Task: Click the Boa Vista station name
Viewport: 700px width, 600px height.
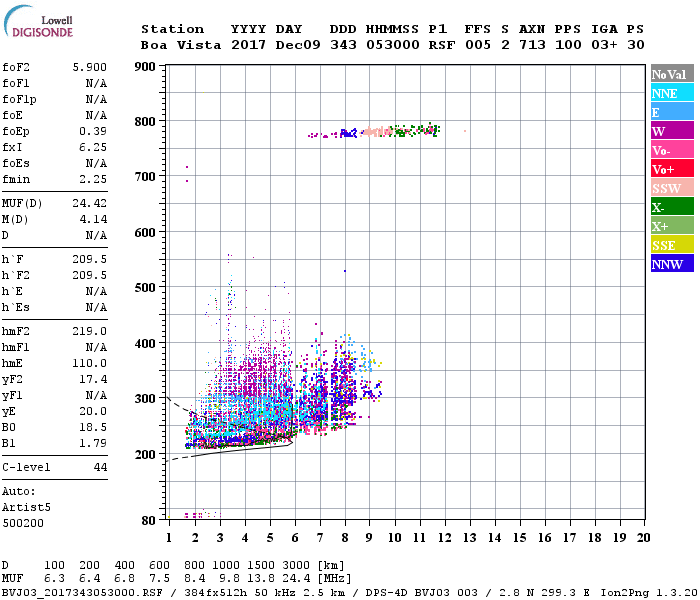Action: [181, 45]
